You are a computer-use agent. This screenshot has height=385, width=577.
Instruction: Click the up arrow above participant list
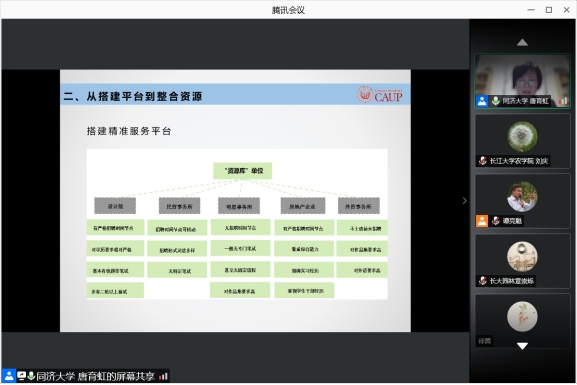522,42
